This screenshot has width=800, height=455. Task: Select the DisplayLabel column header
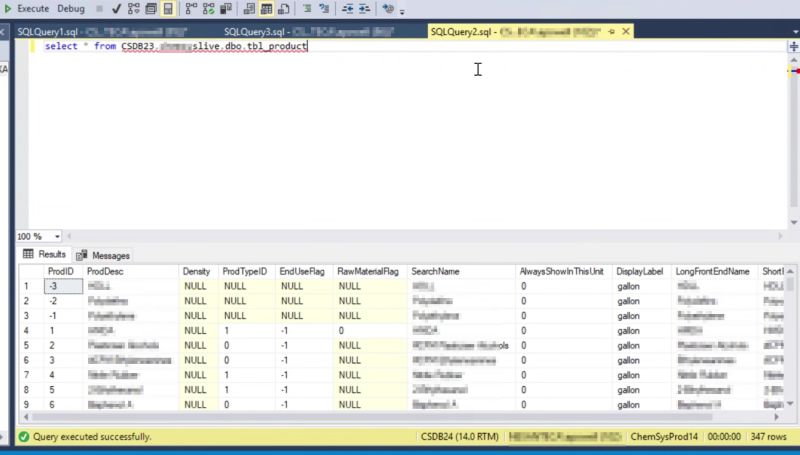pos(640,271)
